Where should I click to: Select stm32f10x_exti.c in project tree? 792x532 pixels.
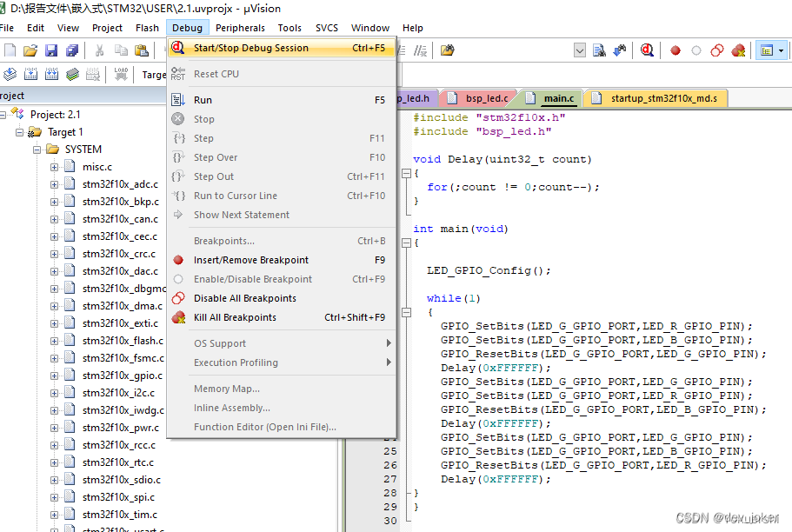120,323
